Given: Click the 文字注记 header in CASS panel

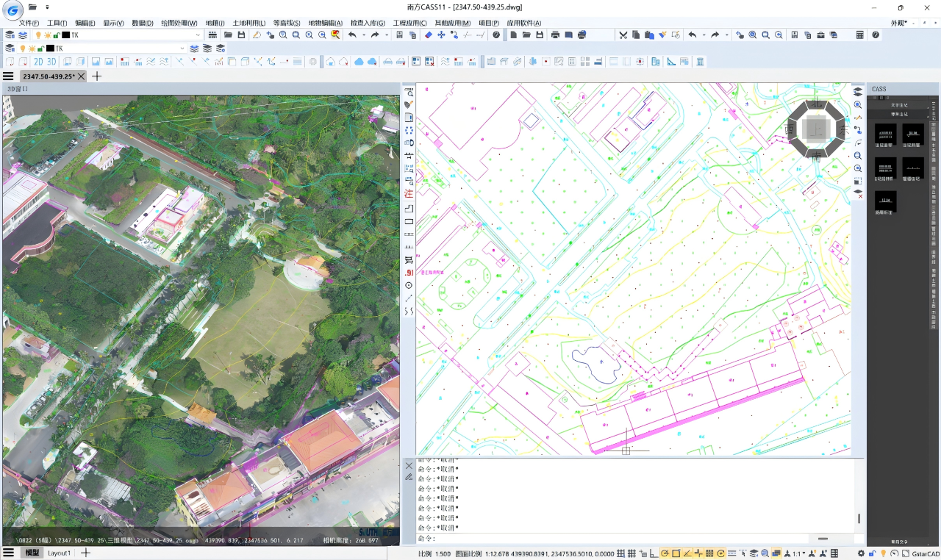Looking at the screenshot, I should pos(900,105).
